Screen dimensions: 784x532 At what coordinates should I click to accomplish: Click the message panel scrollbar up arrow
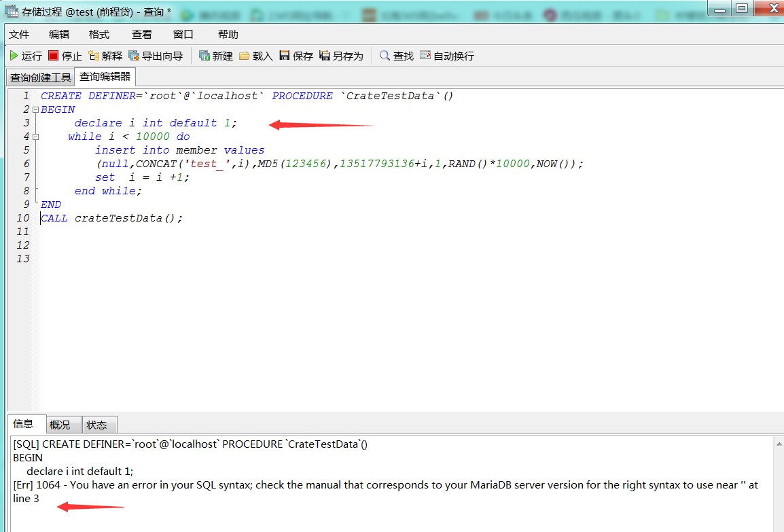(x=777, y=443)
